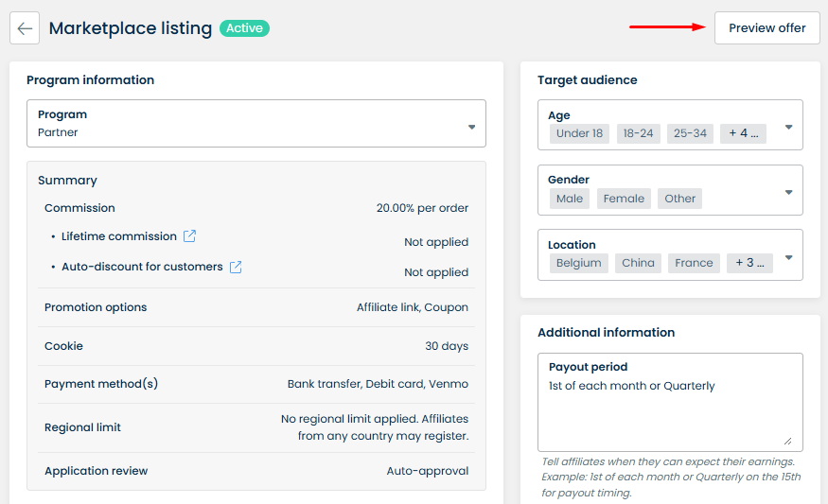Select the Female gender tag
The image size is (828, 504).
(624, 199)
